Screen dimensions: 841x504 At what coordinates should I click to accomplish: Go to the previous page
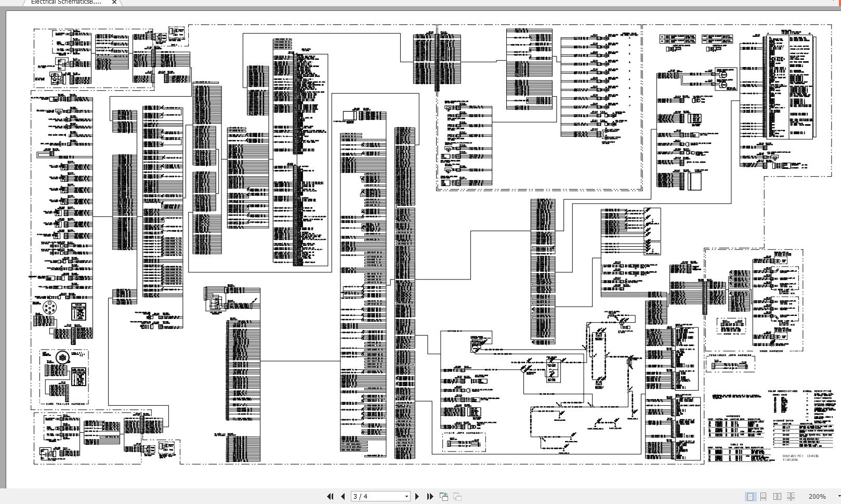point(343,497)
